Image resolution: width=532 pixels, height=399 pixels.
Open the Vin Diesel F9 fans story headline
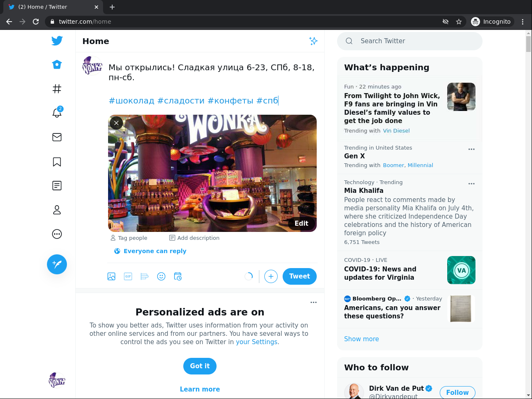392,108
